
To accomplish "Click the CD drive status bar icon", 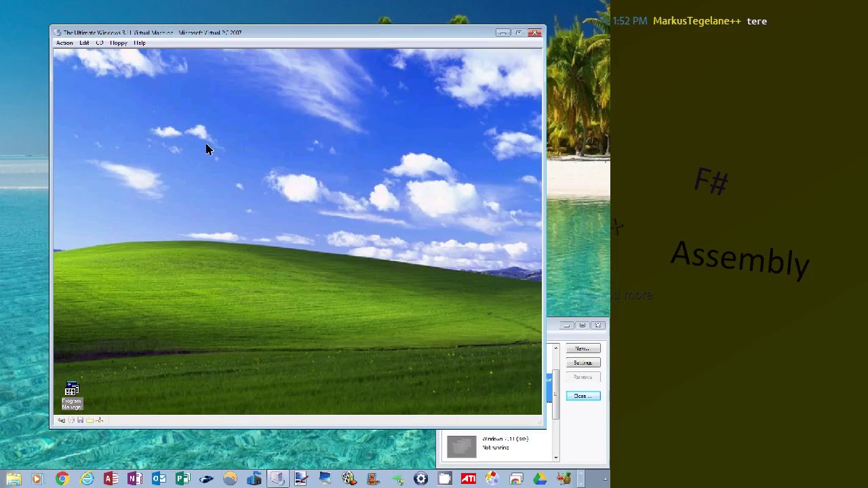I will click(x=71, y=420).
